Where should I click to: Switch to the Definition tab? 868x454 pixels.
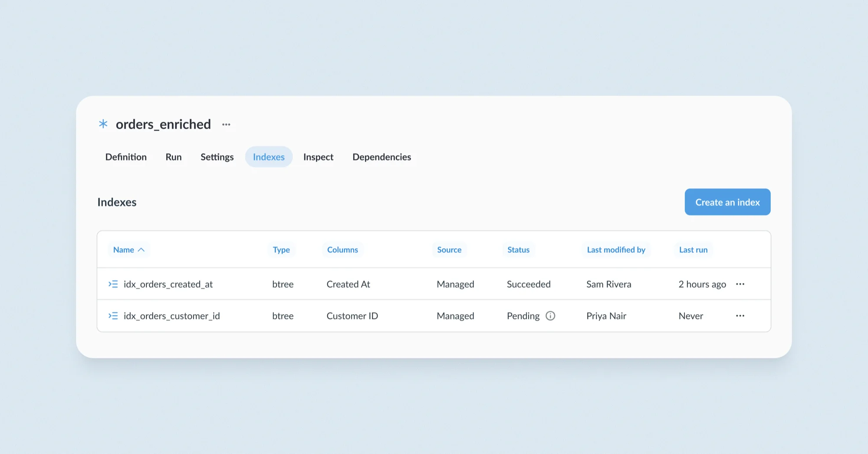point(126,157)
